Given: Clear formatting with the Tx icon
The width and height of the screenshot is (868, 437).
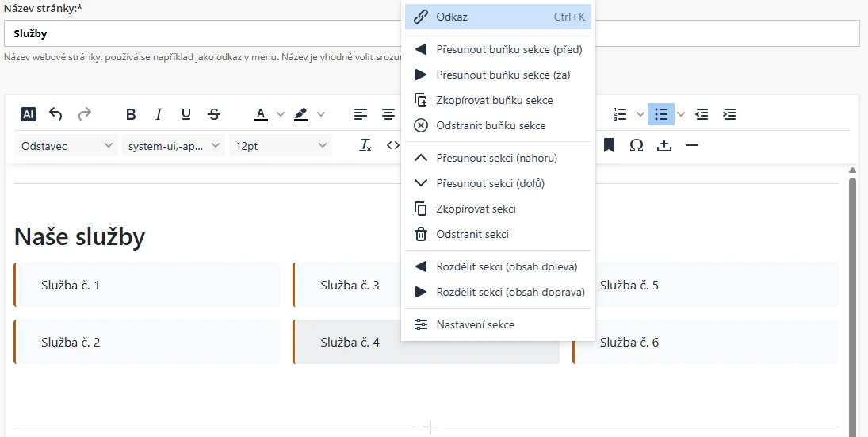Looking at the screenshot, I should [x=365, y=145].
